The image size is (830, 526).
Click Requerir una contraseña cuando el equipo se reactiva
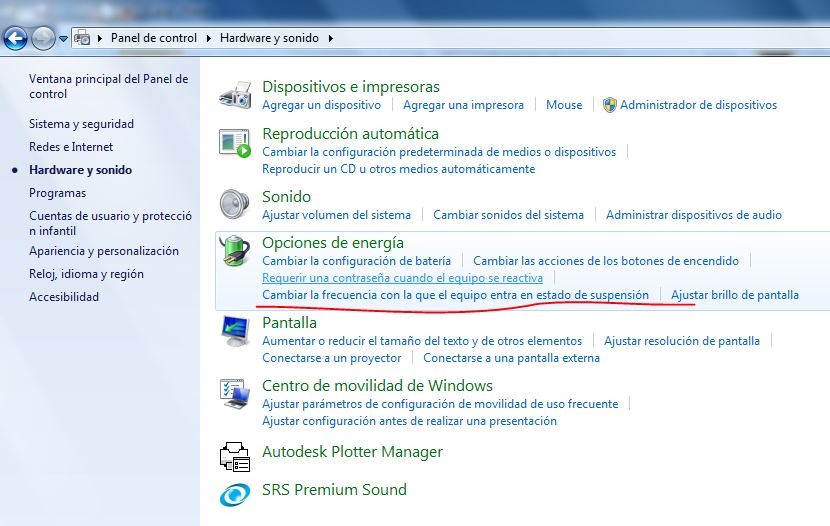402,278
